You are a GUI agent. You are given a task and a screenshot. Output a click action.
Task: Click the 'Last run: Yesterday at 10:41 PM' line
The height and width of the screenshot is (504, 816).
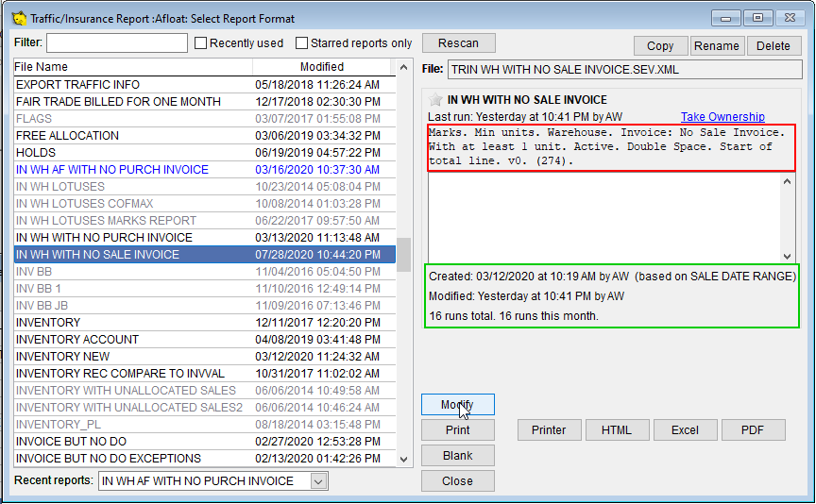click(525, 116)
